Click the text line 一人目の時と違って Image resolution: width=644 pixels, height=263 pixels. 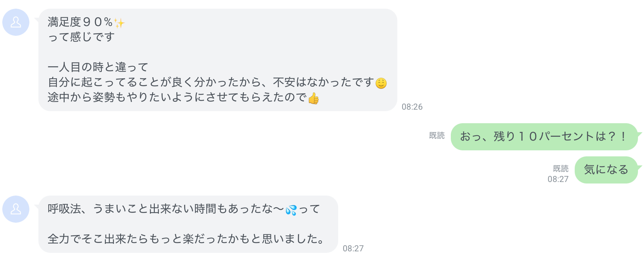click(x=98, y=67)
